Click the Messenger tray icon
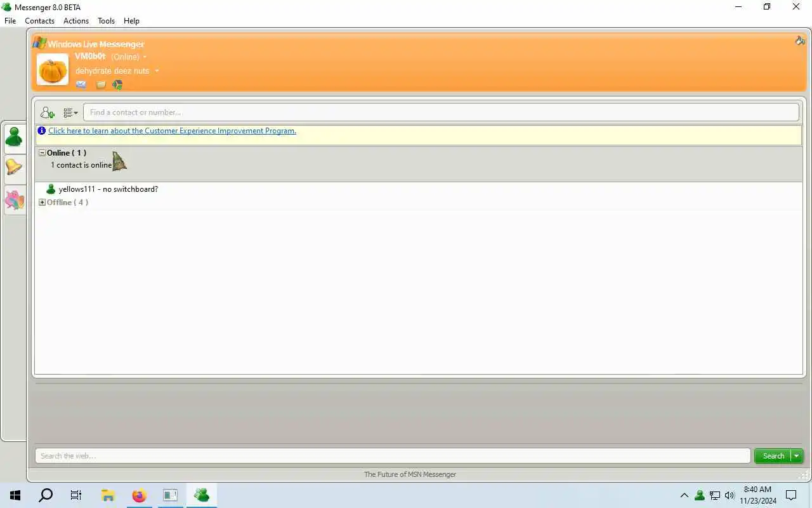812x508 pixels. tap(700, 495)
